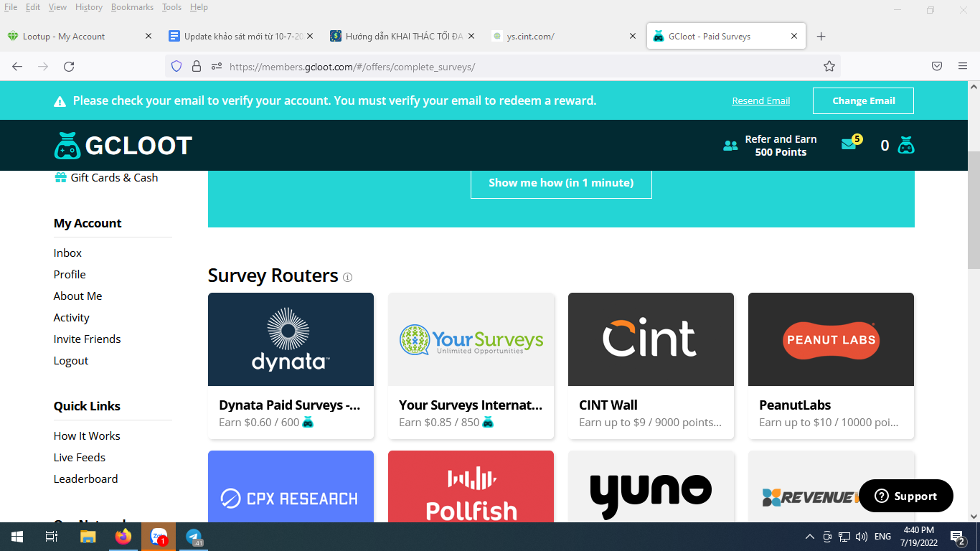Open the Dynata Paid Surveys card
Viewport: 980px width, 551px height.
click(x=291, y=366)
